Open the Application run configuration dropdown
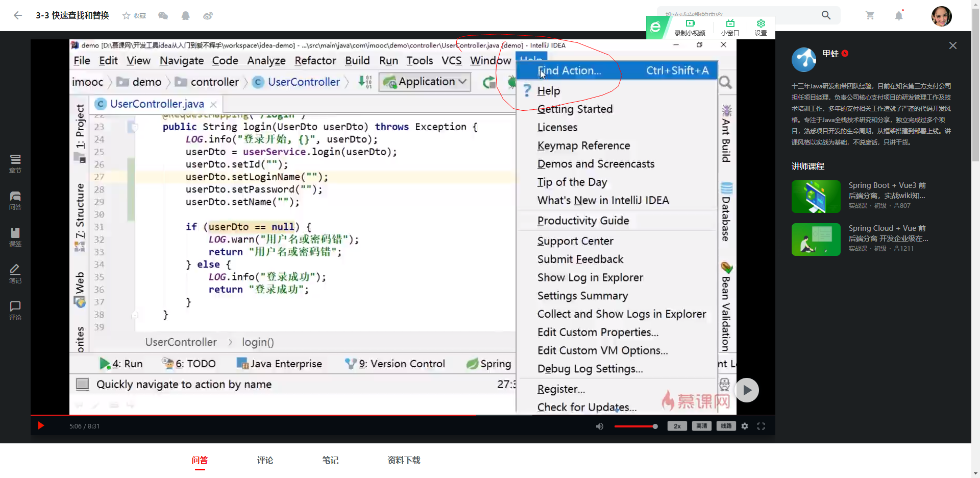The width and height of the screenshot is (980, 478). [x=425, y=82]
